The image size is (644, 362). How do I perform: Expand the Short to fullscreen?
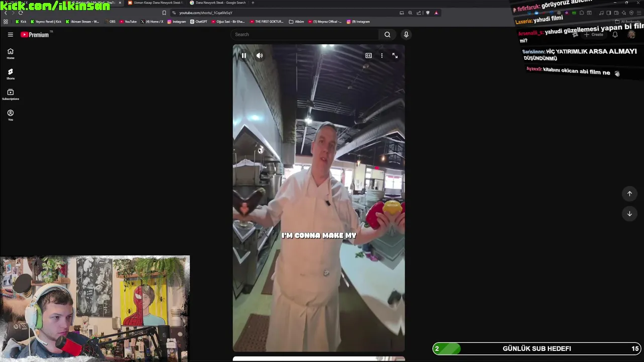(x=395, y=56)
